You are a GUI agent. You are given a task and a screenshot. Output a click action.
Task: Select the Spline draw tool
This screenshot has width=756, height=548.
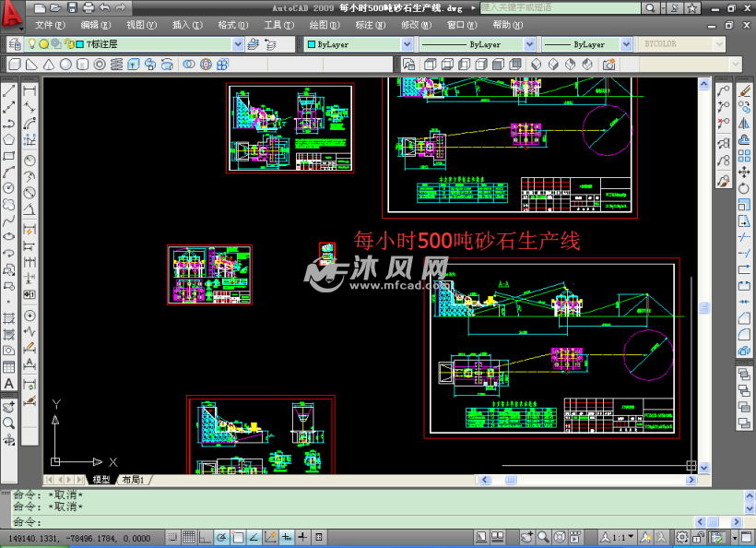8,220
